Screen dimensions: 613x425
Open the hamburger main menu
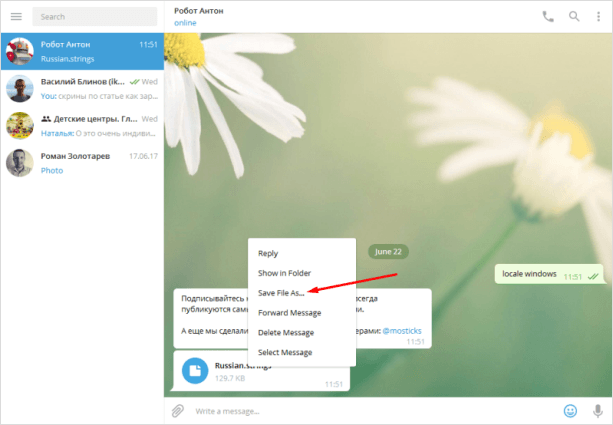coord(16,16)
